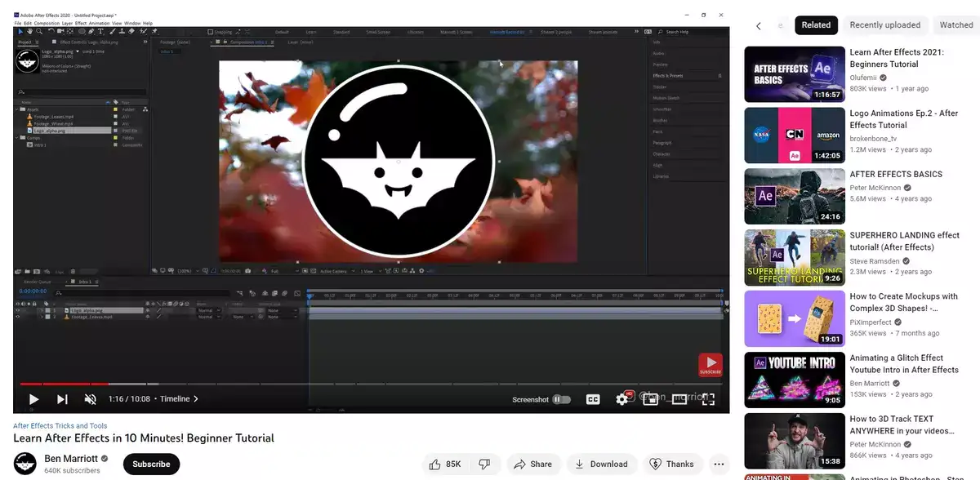Image resolution: width=980 pixels, height=480 pixels.
Task: Click the chips back arrow
Action: pos(759,25)
